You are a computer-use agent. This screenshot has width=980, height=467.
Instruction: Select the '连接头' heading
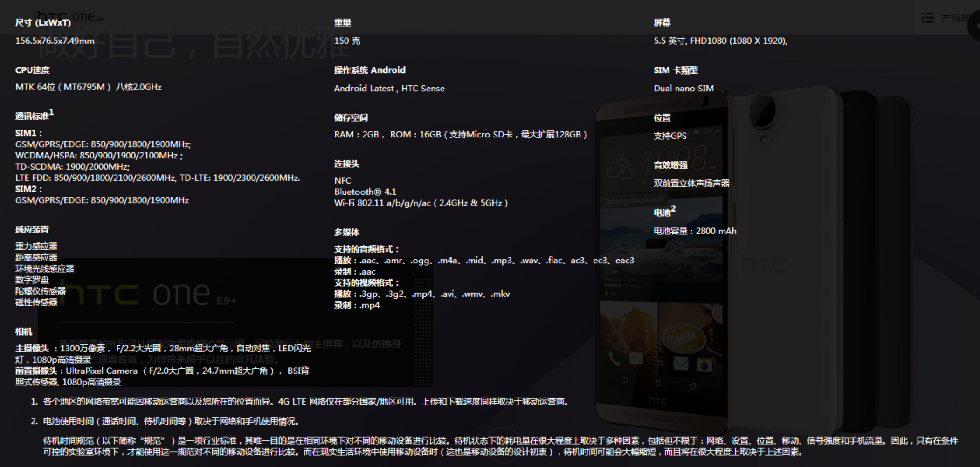pyautogui.click(x=346, y=164)
